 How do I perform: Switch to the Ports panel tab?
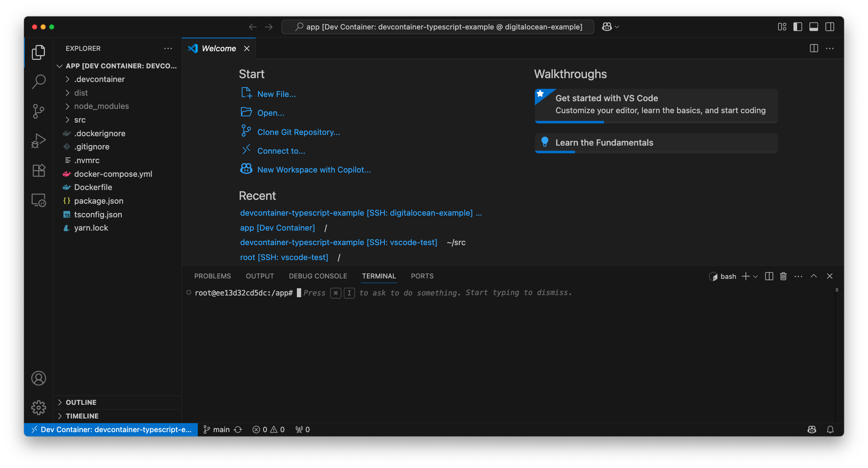(x=422, y=276)
